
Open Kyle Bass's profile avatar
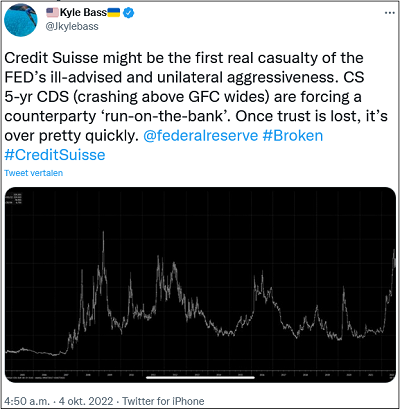pyautogui.click(x=21, y=20)
